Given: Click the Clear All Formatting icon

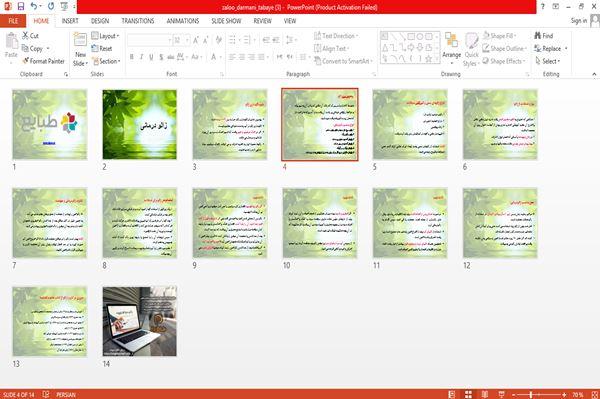Looking at the screenshot, I should [218, 40].
